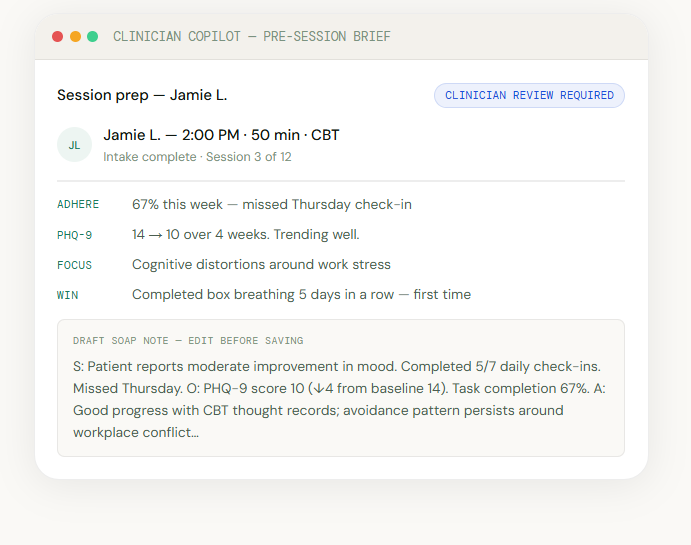Click the green maximize window dot

pos(92,37)
